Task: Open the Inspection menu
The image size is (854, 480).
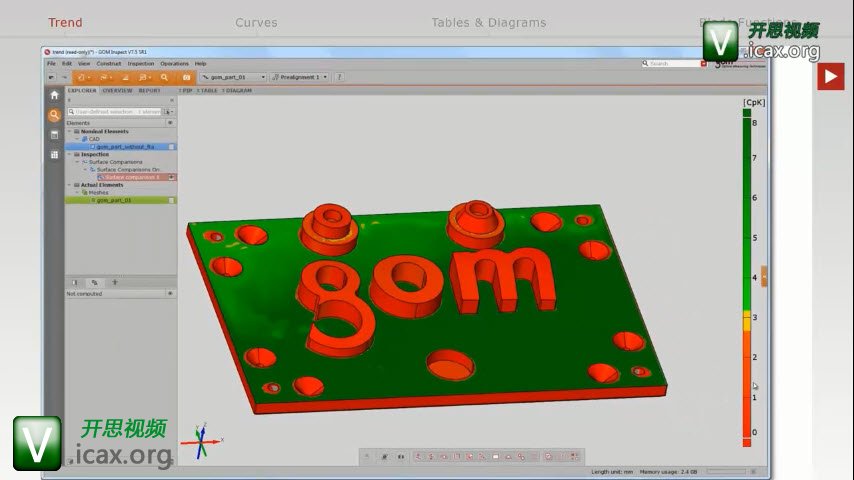Action: point(141,63)
